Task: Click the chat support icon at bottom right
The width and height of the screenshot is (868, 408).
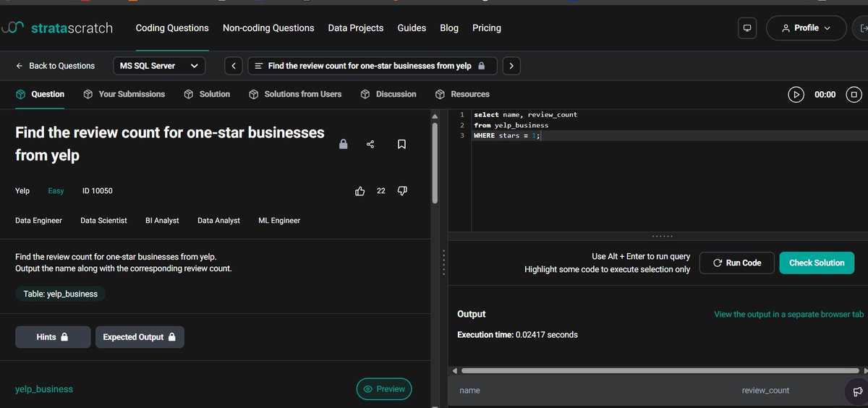Action: (858, 391)
